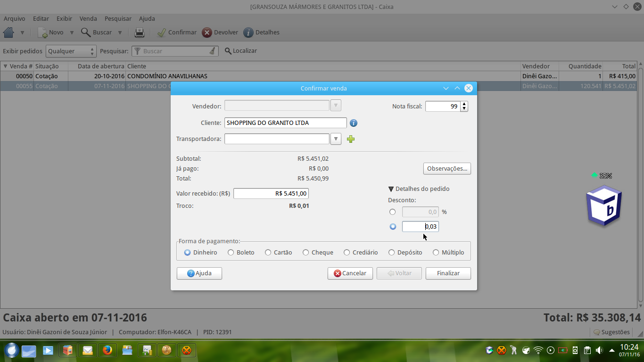Click the volume speaker tray icon
The height and width of the screenshot is (362, 644).
pyautogui.click(x=599, y=350)
